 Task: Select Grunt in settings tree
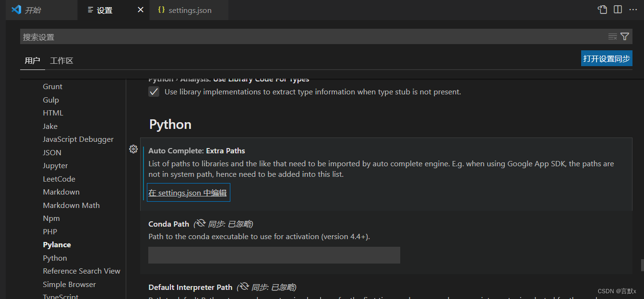[53, 87]
